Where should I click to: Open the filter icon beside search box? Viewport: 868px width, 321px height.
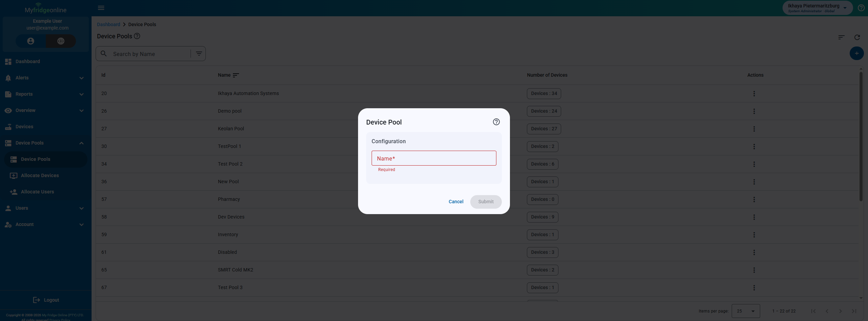(199, 54)
